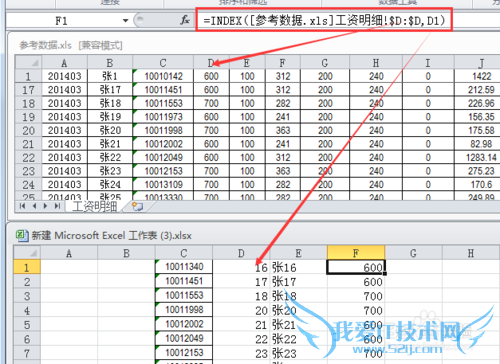The width and height of the screenshot is (500, 364).
Task: Click 参考数据.xls workbook title bar
Action: coord(71,45)
